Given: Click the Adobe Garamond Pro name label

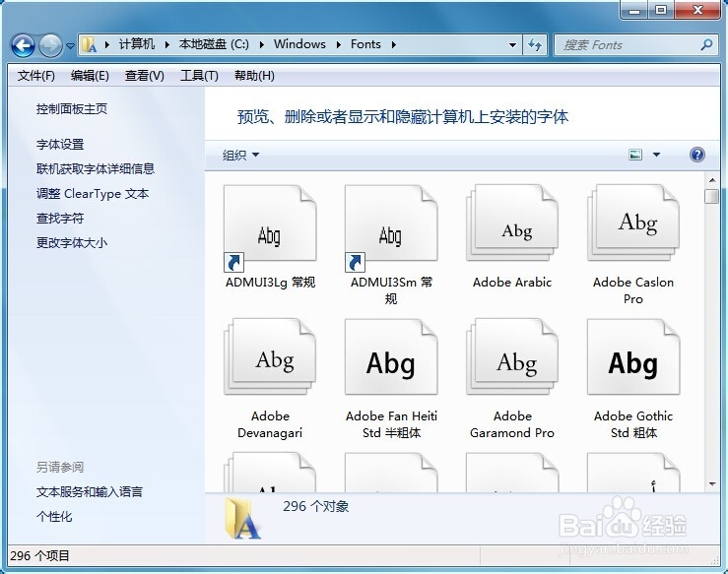Looking at the screenshot, I should tap(512, 424).
